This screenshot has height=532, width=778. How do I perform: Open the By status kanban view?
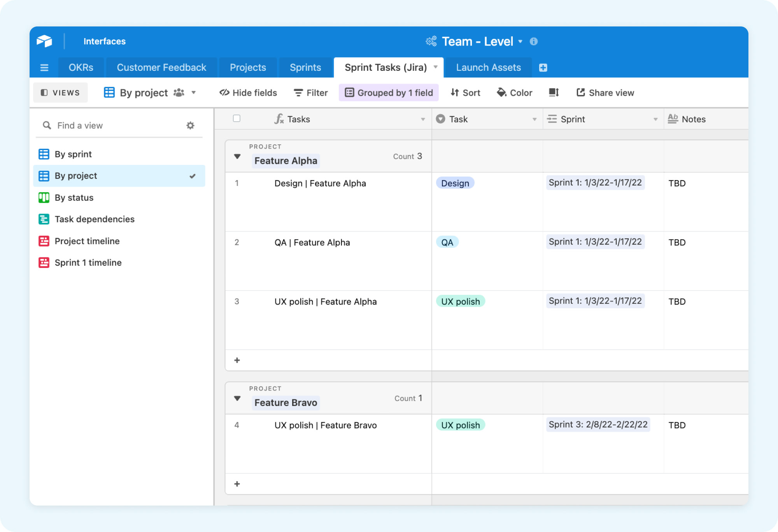point(74,198)
